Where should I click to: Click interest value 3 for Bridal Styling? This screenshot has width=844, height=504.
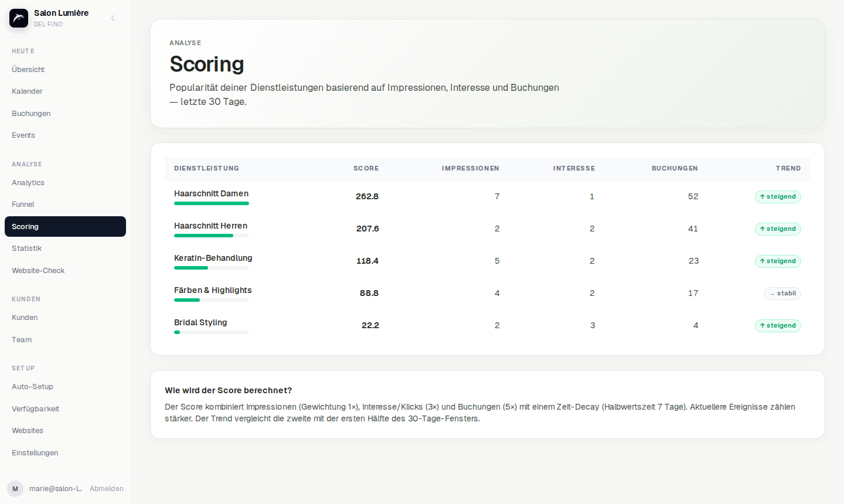click(593, 325)
